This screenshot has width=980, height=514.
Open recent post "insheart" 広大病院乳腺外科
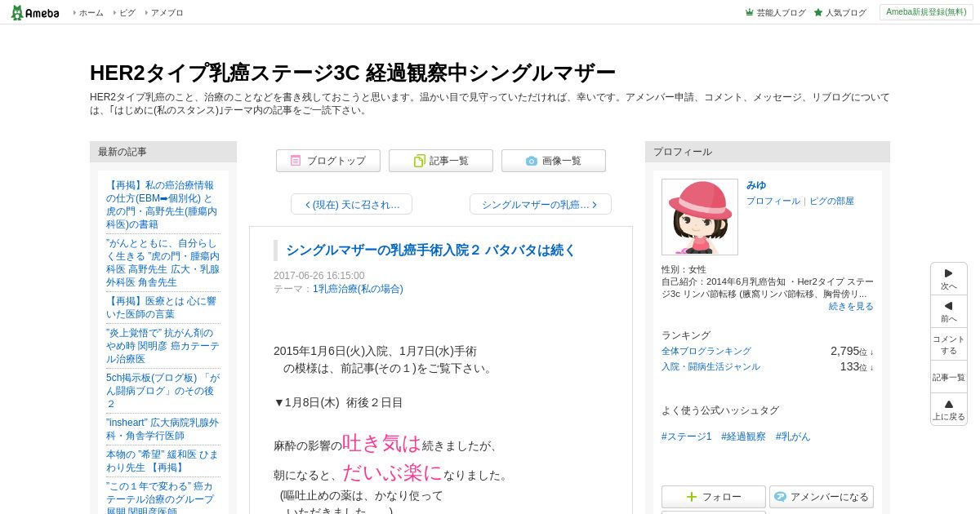coord(163,429)
